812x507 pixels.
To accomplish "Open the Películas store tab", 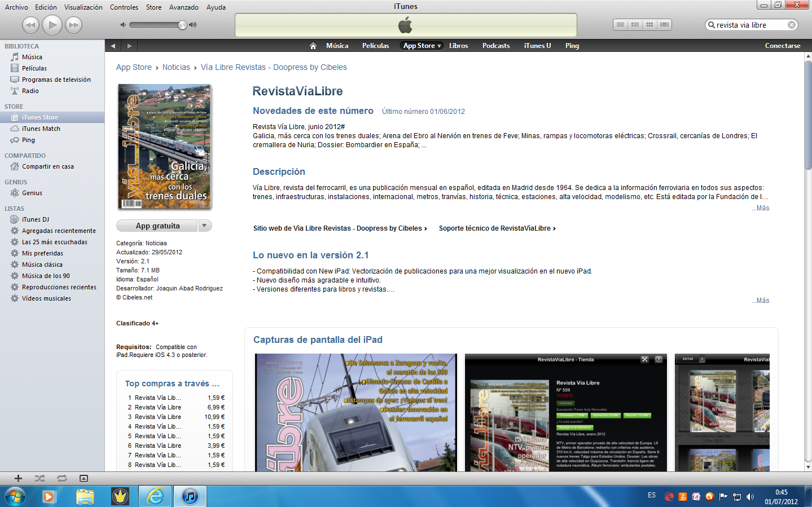I will [375, 46].
